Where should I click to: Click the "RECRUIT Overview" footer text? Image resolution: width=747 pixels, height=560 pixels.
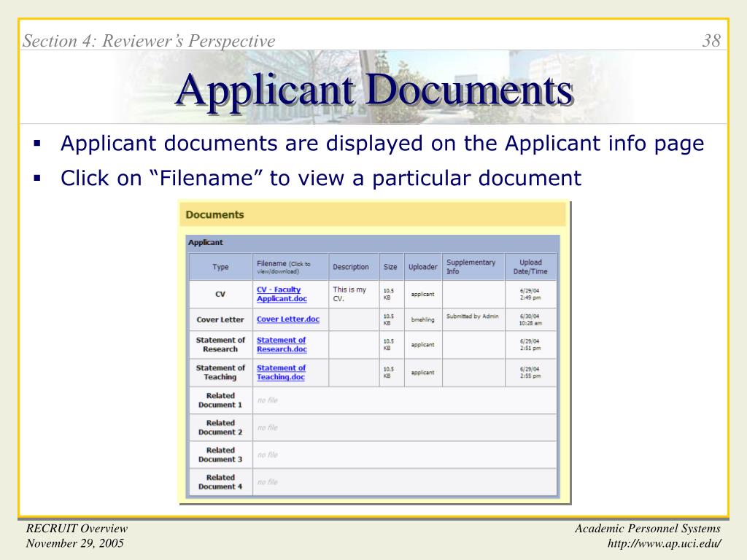pyautogui.click(x=77, y=529)
